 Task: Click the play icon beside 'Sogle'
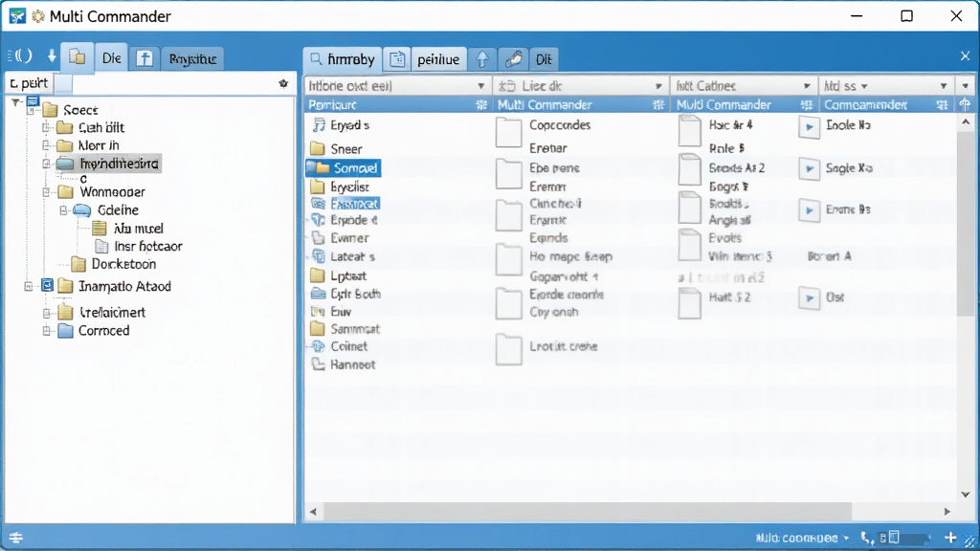810,168
